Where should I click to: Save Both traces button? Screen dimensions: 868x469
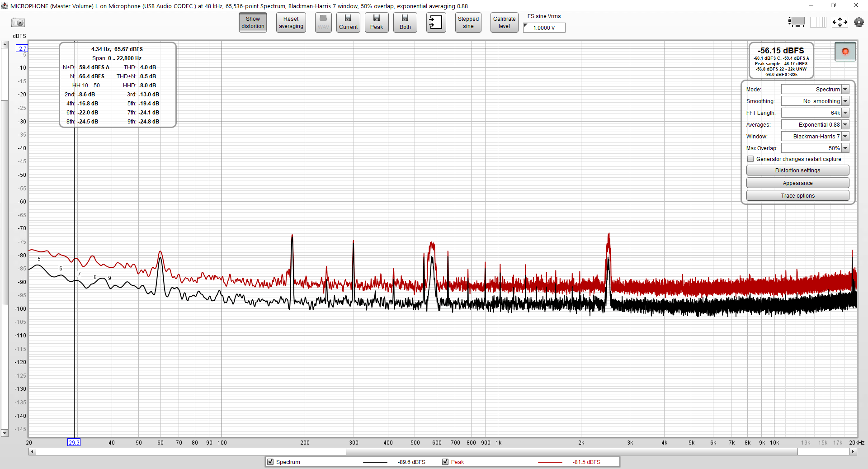click(405, 23)
